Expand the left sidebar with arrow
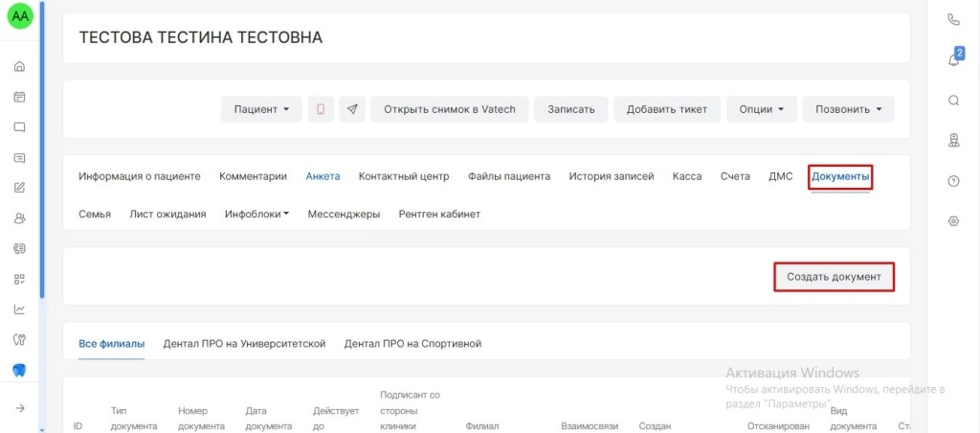980x433 pixels. (19, 408)
